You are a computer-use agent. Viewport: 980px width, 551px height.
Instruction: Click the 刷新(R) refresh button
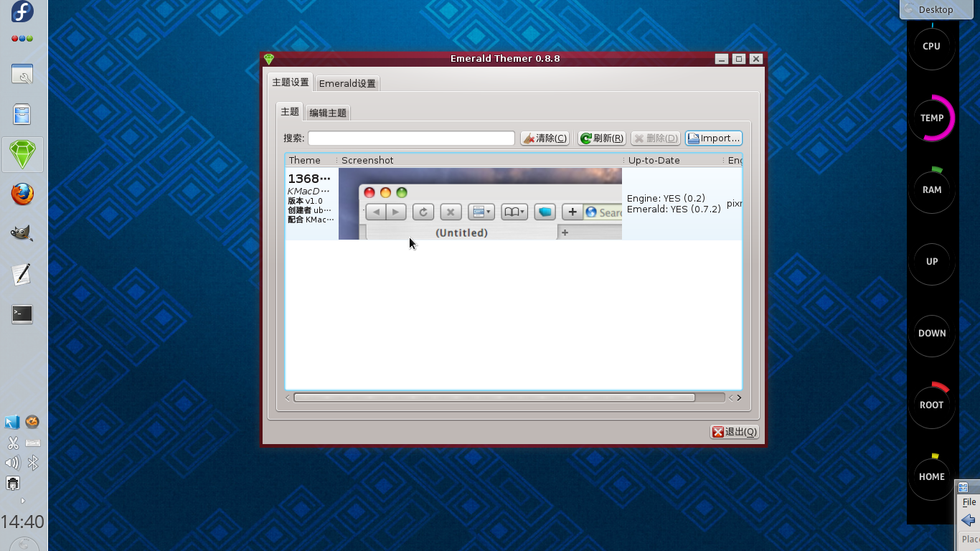click(602, 138)
